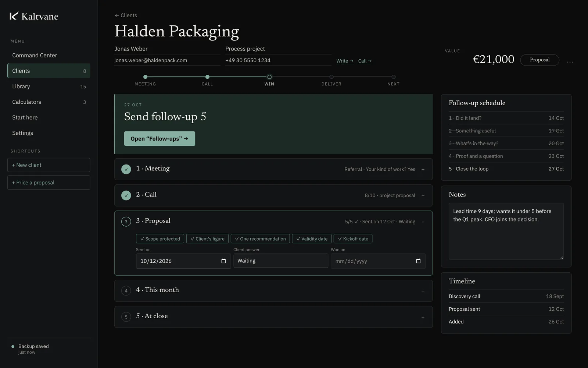Click follow-up row '3 · What's in the way?'
The image size is (588, 368).
[506, 143]
